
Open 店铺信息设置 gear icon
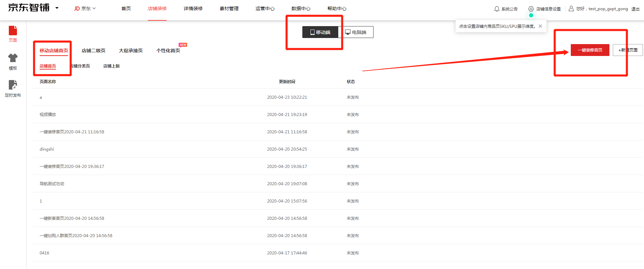coord(531,9)
